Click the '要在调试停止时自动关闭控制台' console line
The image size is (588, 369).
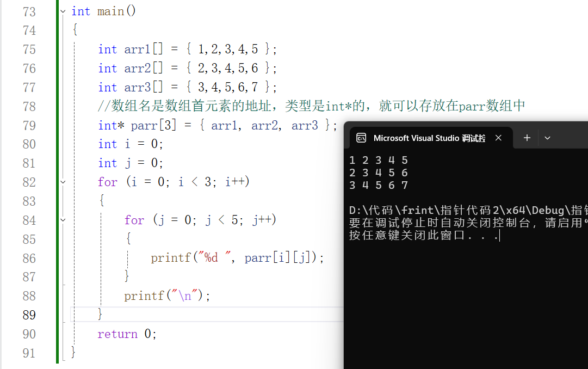click(x=468, y=223)
